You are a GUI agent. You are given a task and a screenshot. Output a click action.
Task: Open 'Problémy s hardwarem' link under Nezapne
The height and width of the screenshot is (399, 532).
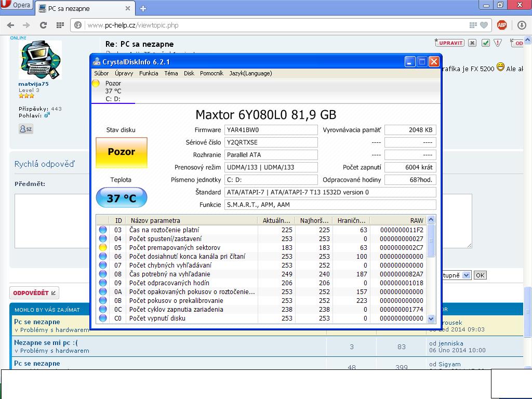coord(55,351)
